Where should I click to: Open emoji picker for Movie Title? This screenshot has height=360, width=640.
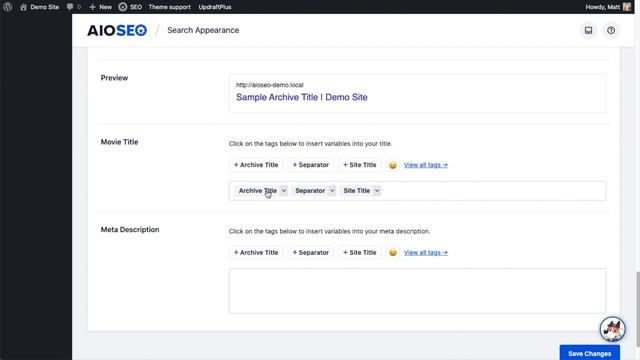(x=393, y=165)
